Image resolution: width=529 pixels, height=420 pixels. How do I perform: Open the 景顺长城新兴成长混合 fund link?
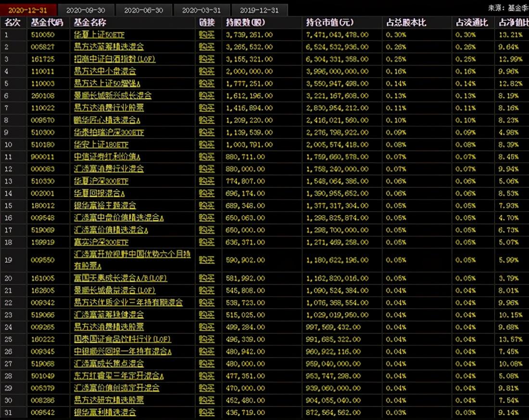[x=113, y=96]
